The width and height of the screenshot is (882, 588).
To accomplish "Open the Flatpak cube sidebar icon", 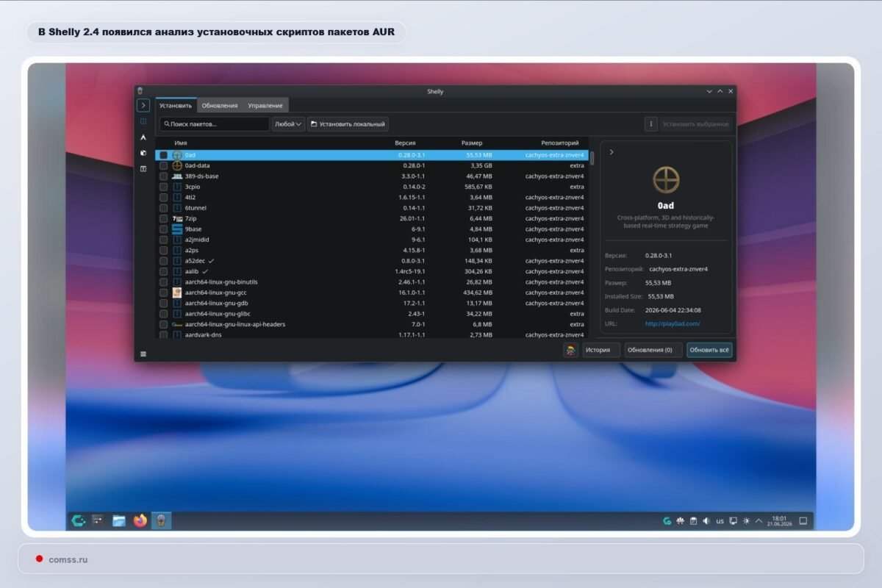I will tap(143, 153).
